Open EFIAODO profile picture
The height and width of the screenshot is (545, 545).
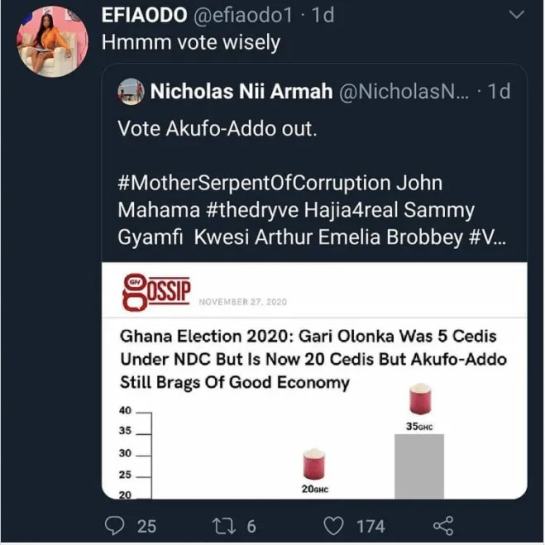point(52,42)
